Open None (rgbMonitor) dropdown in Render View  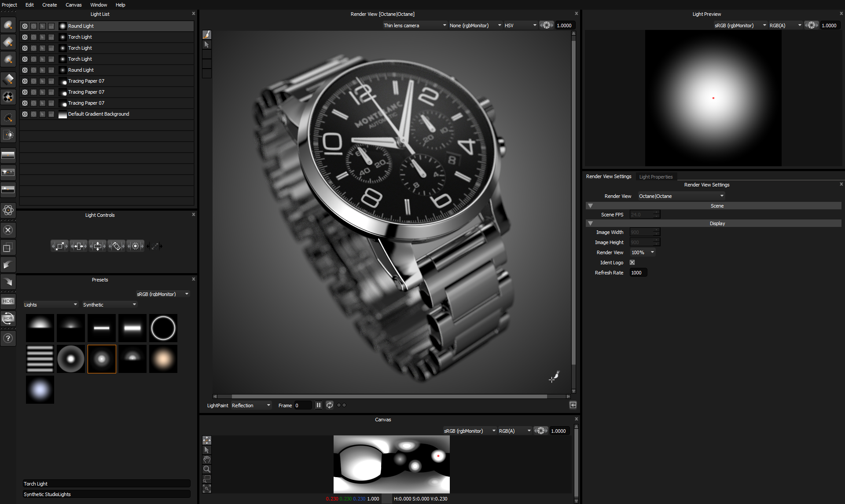pos(475,26)
